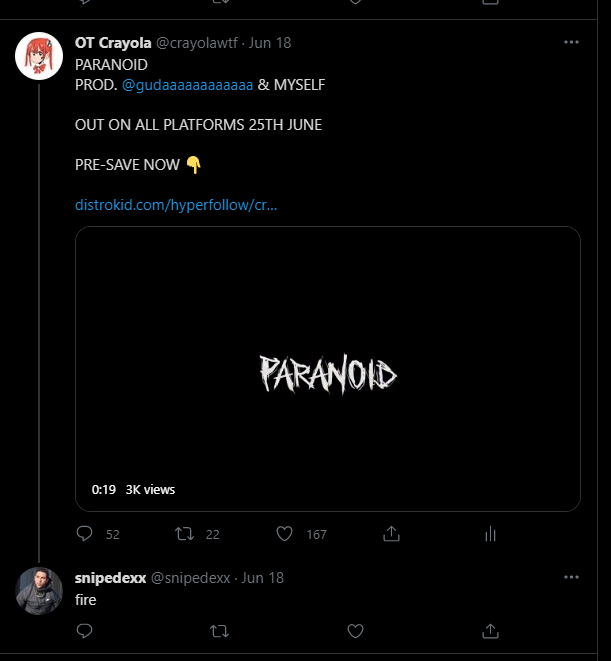Open the Jun 18 timestamp on Crayola's tweet
This screenshot has height=661, width=611.
[x=270, y=43]
